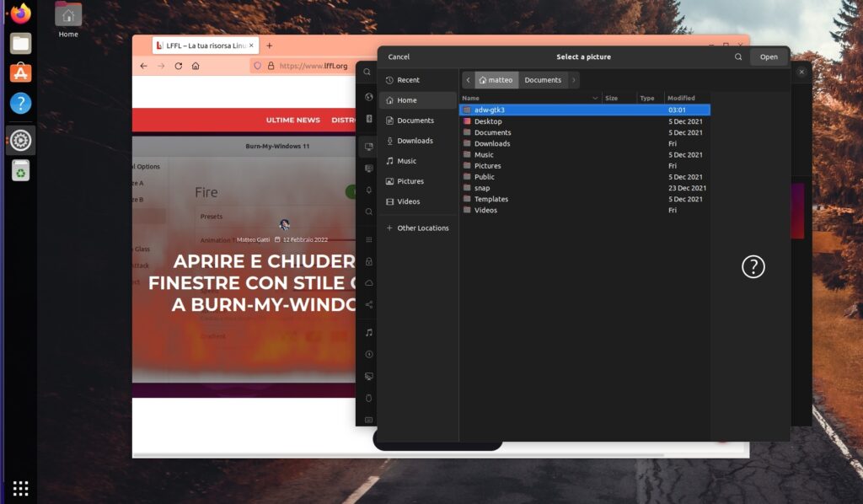Select the snap folder in the file list

coord(585,188)
